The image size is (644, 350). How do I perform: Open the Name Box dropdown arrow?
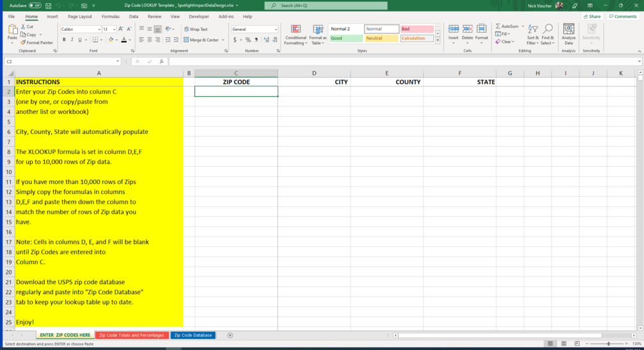point(117,61)
